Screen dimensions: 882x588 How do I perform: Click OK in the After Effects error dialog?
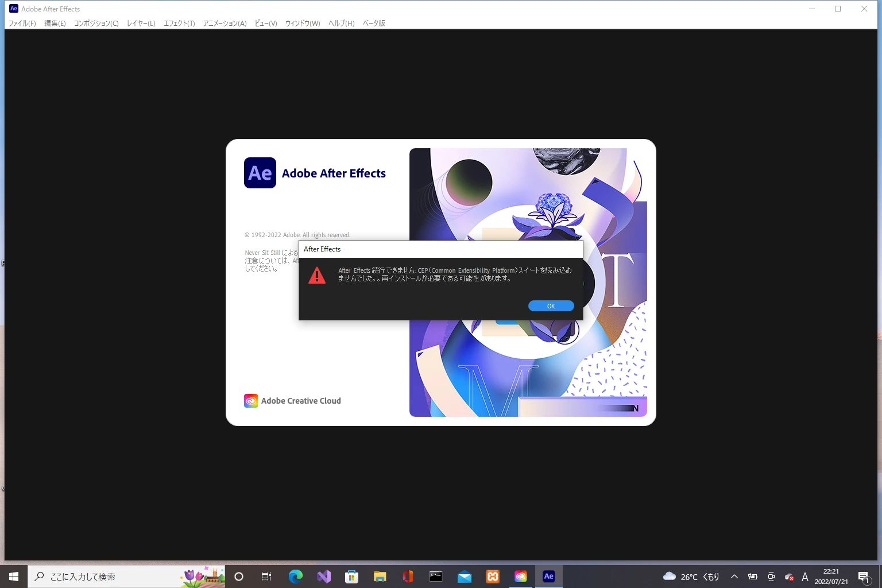[551, 306]
